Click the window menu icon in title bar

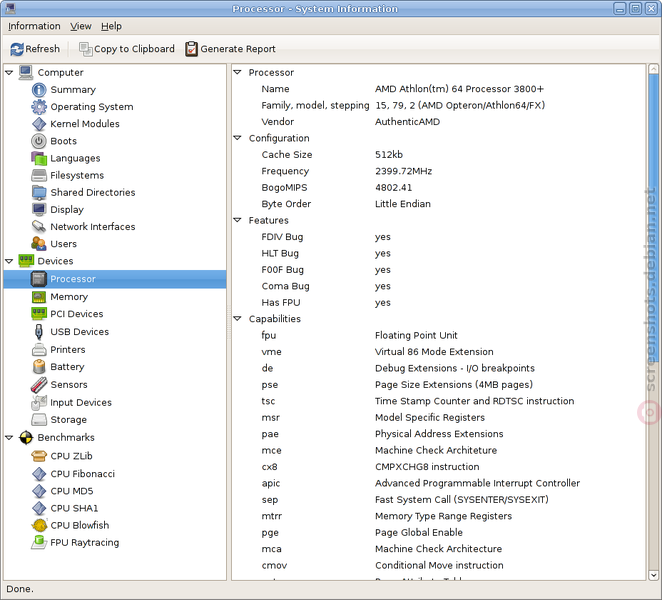point(10,8)
